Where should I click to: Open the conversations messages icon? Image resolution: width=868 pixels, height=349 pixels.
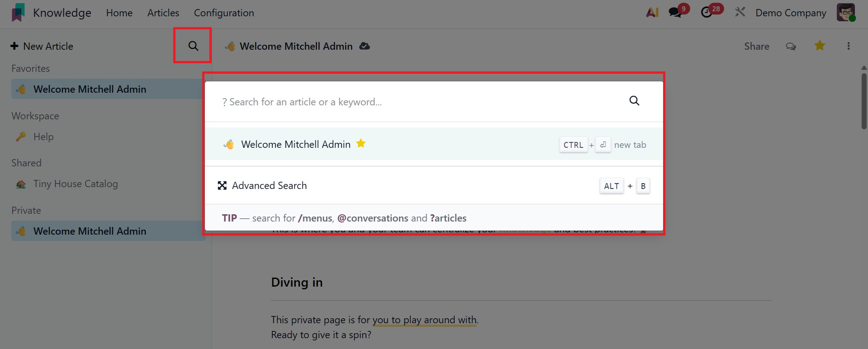675,13
